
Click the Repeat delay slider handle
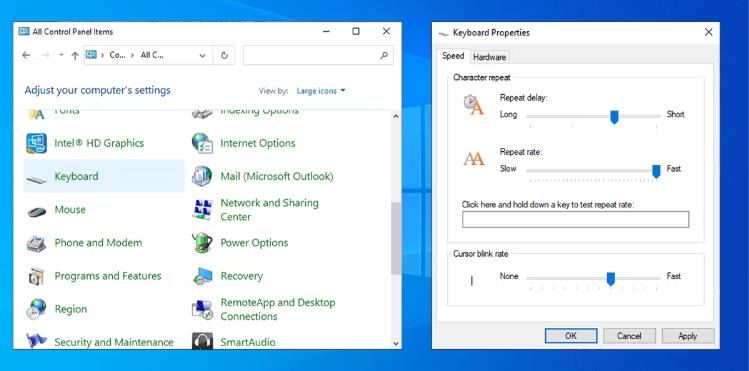[614, 117]
